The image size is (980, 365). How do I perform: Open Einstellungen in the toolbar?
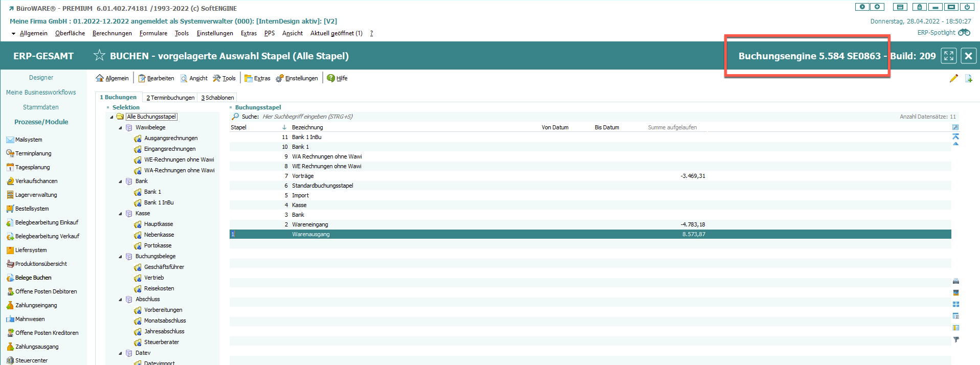click(x=297, y=78)
